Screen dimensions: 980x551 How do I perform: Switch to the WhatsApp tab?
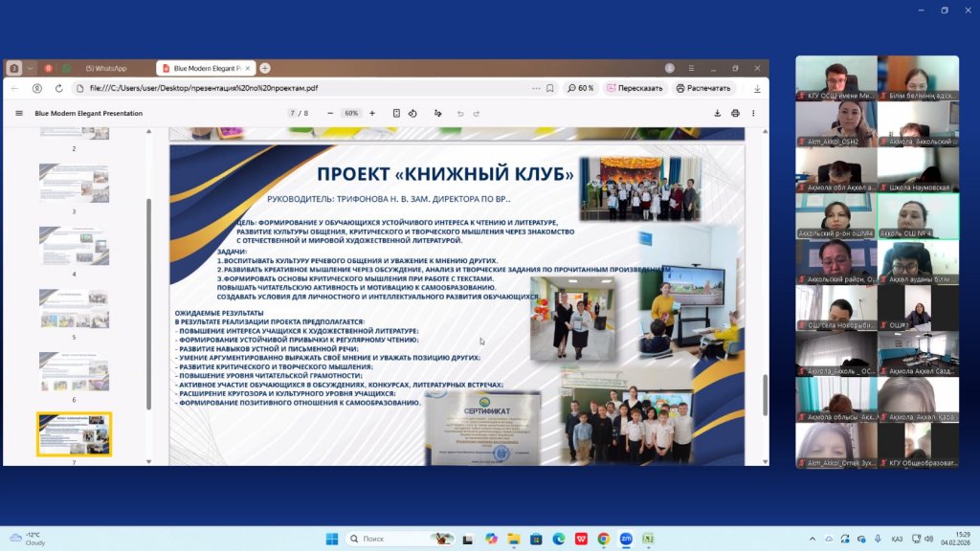point(105,68)
